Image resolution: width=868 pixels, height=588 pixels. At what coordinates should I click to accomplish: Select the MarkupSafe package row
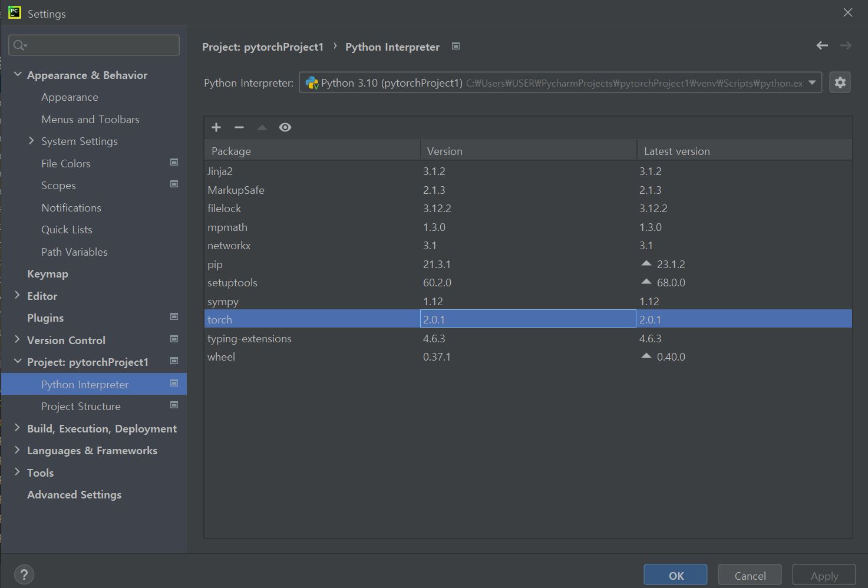click(528, 190)
